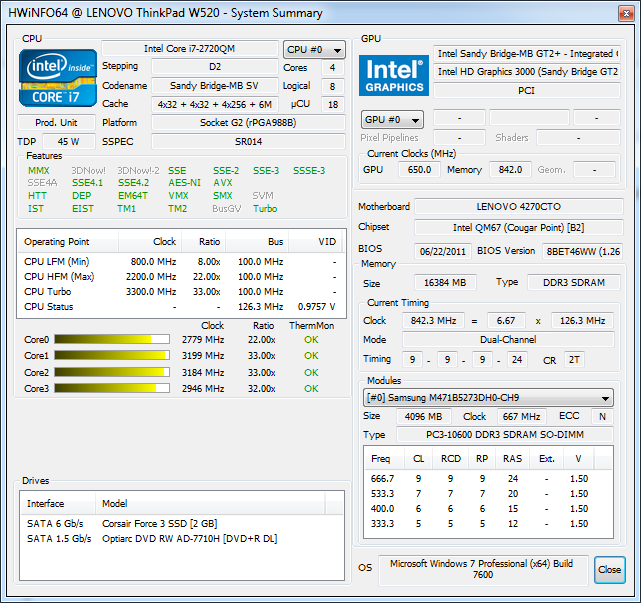The image size is (641, 603).
Task: Click the memory size 16384 MB field
Action: (445, 282)
